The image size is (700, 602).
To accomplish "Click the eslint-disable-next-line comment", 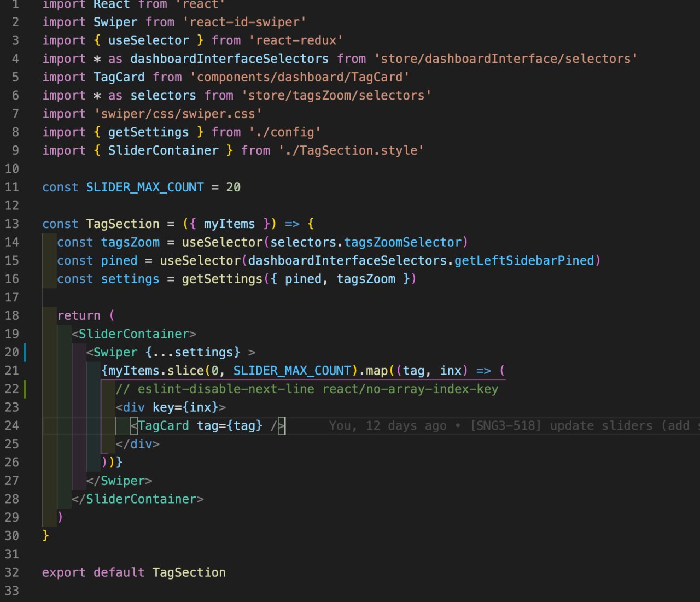I will (x=307, y=389).
